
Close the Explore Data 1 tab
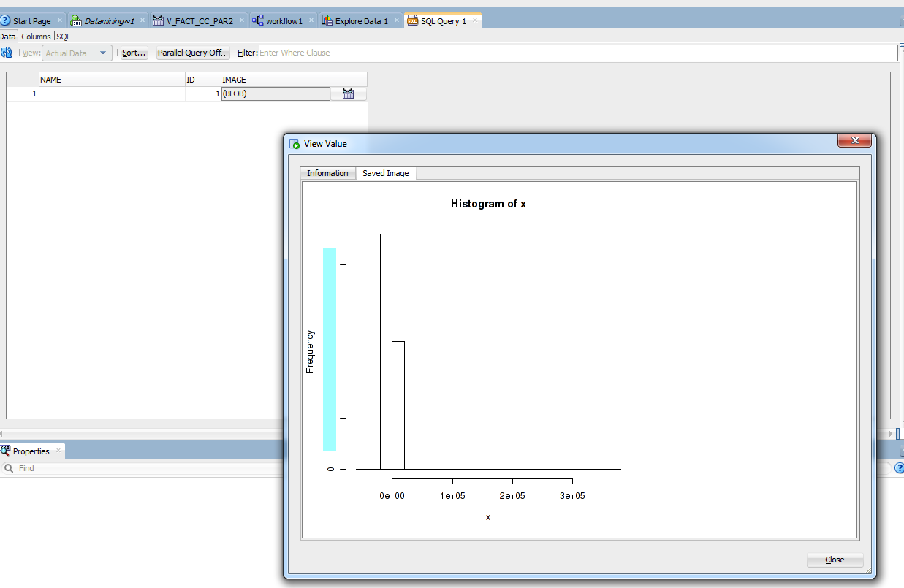(x=397, y=20)
